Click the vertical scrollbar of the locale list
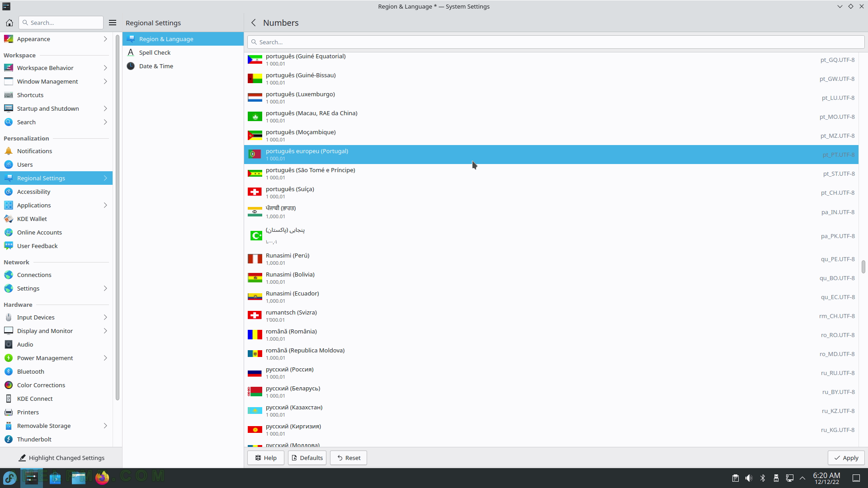The width and height of the screenshot is (868, 488). [x=863, y=267]
